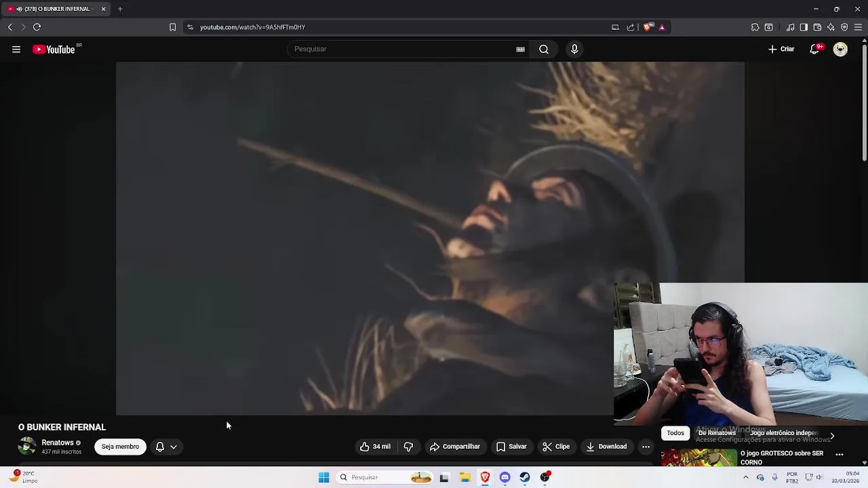Open weather widget showing 20°C Limpo
Image resolution: width=868 pixels, height=488 pixels.
pyautogui.click(x=23, y=477)
